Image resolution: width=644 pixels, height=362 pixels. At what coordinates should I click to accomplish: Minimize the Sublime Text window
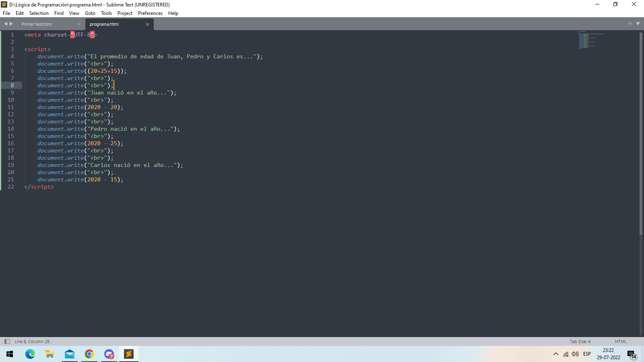point(597,4)
